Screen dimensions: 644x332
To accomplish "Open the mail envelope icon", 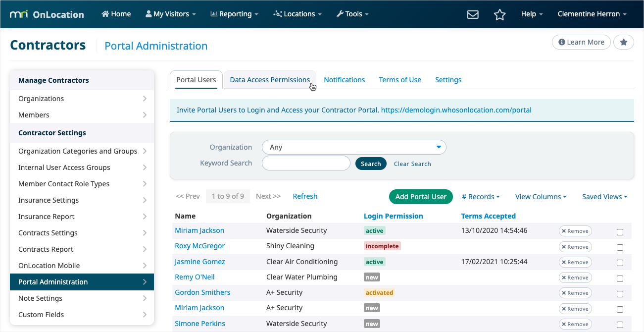I will 473,14.
